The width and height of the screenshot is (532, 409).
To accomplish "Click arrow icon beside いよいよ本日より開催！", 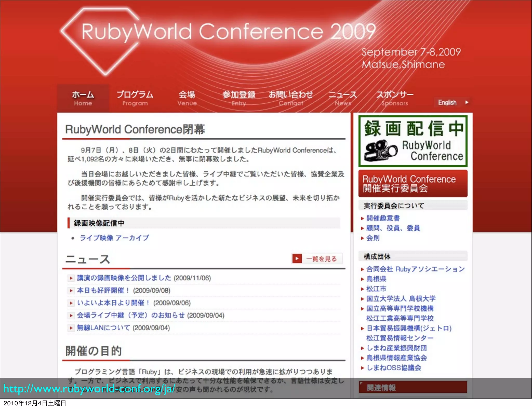I will tap(71, 303).
